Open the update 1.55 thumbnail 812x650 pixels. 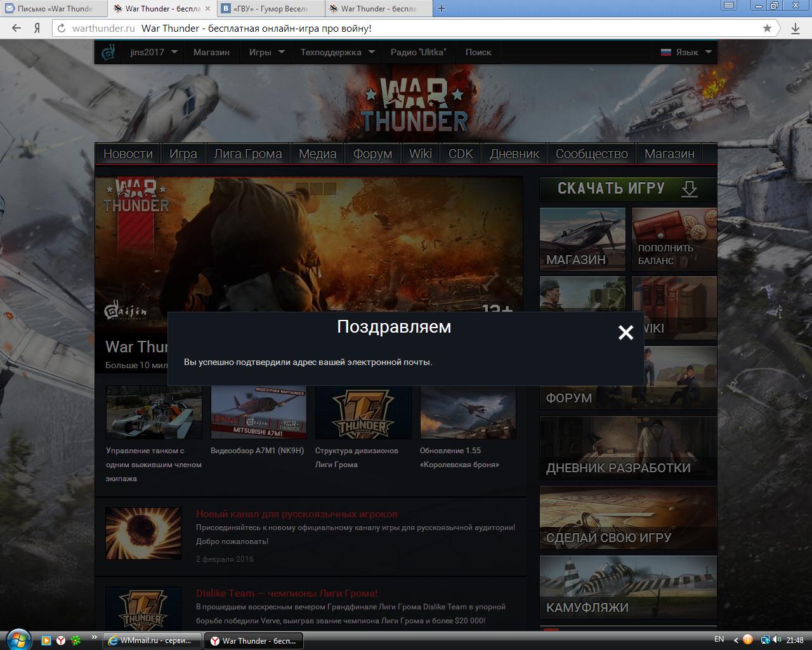click(468, 413)
